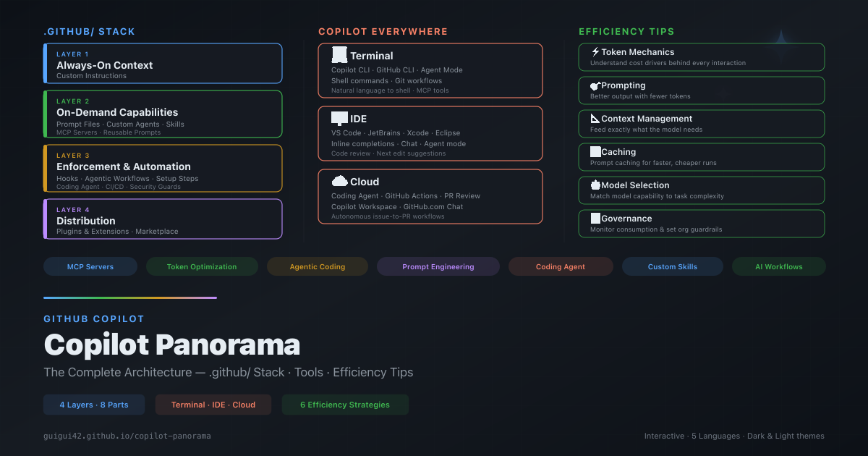The height and width of the screenshot is (456, 868).
Task: Click the Token Mechanics lightning icon
Action: pos(595,52)
